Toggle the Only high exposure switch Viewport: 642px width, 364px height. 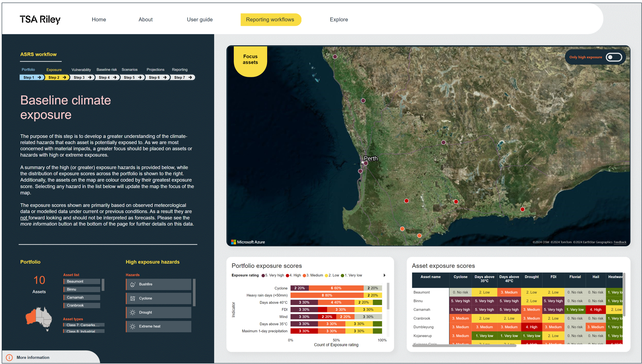pyautogui.click(x=615, y=57)
